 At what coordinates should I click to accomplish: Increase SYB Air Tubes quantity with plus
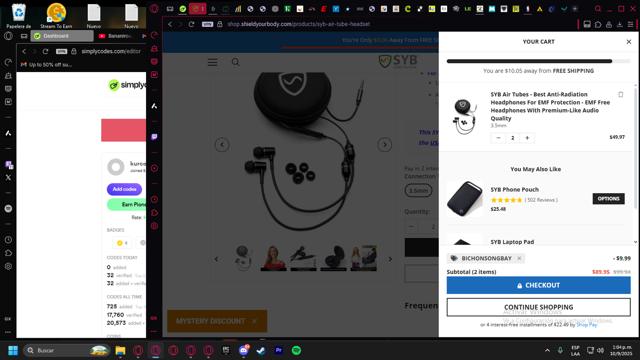[527, 138]
